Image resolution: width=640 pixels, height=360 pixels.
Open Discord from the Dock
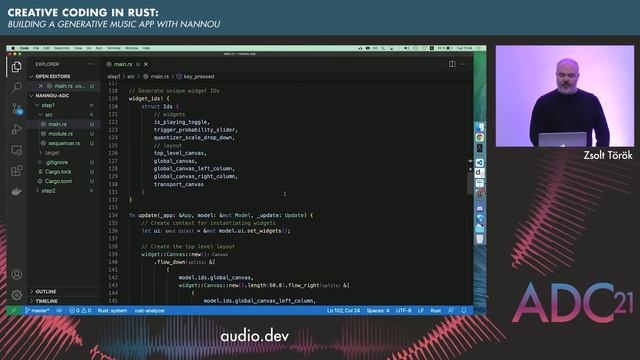click(x=480, y=208)
